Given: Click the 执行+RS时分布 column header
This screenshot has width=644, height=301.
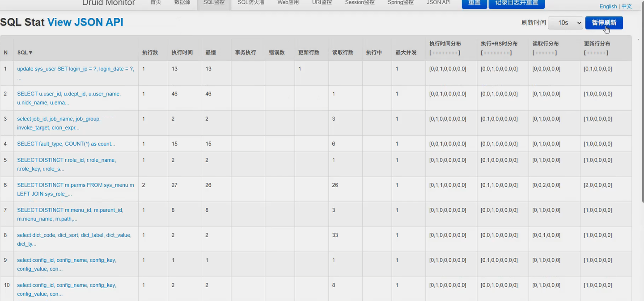Looking at the screenshot, I should point(499,44).
